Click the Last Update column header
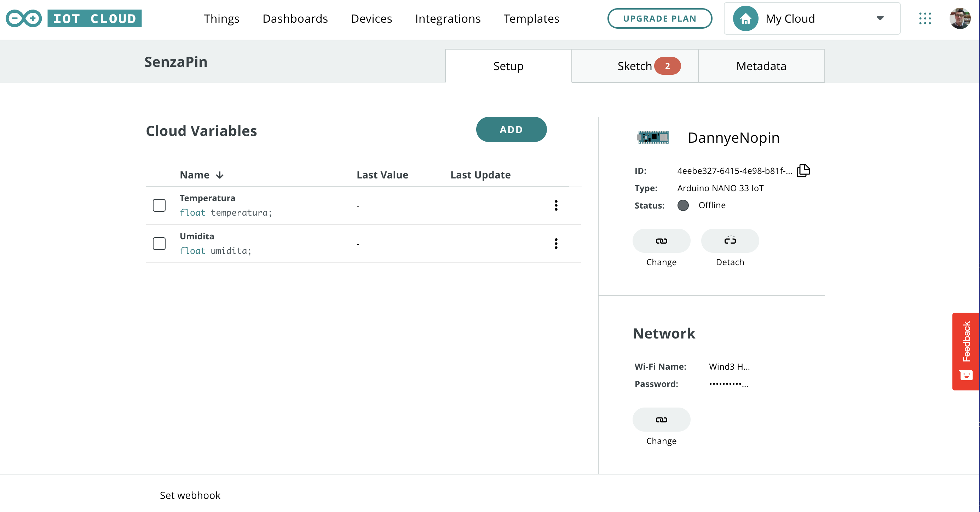Screen dimensions: 980x512 [x=480, y=175]
